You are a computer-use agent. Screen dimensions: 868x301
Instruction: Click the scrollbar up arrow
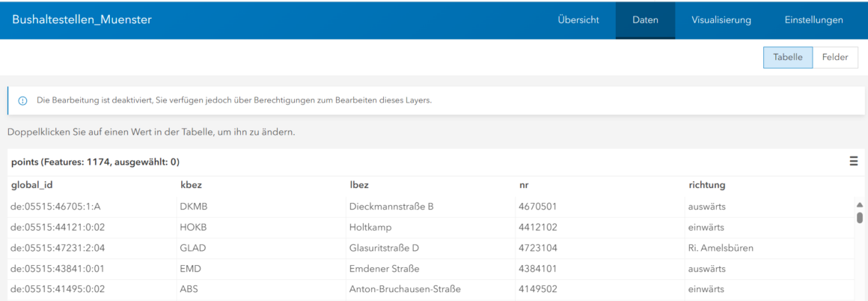(860, 204)
